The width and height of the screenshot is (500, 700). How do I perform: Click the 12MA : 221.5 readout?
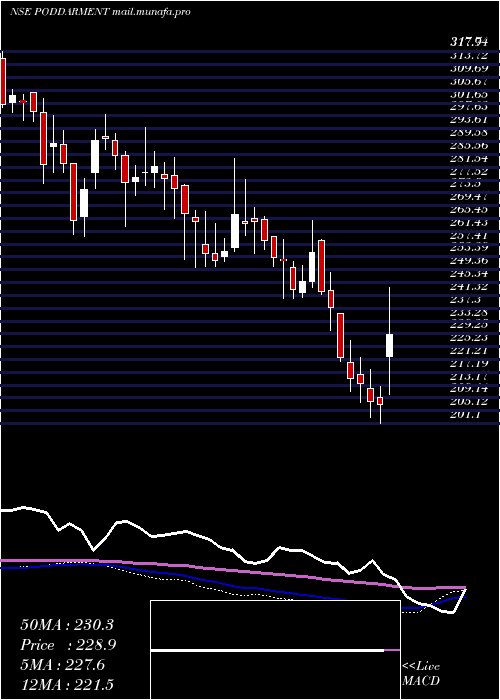click(67, 685)
